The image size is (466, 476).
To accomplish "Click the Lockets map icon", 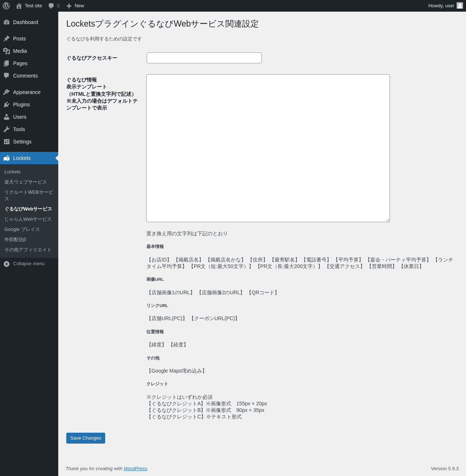I will tap(7, 158).
